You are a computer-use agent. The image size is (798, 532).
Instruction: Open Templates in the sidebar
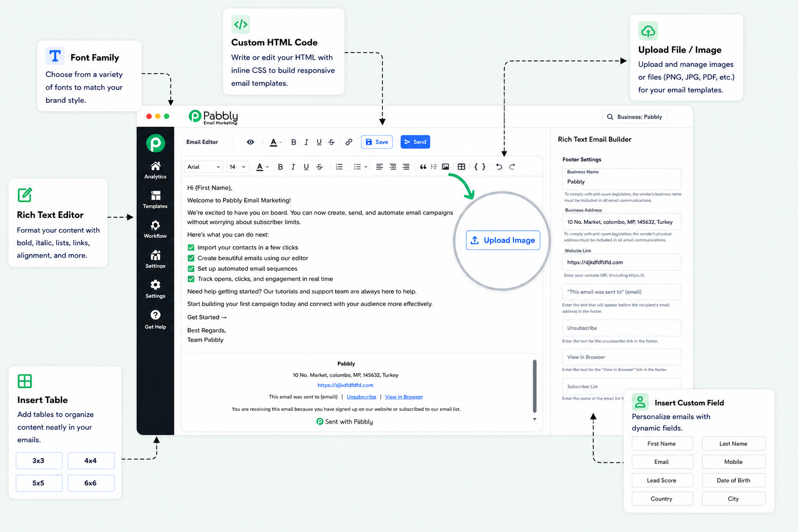[x=155, y=199]
